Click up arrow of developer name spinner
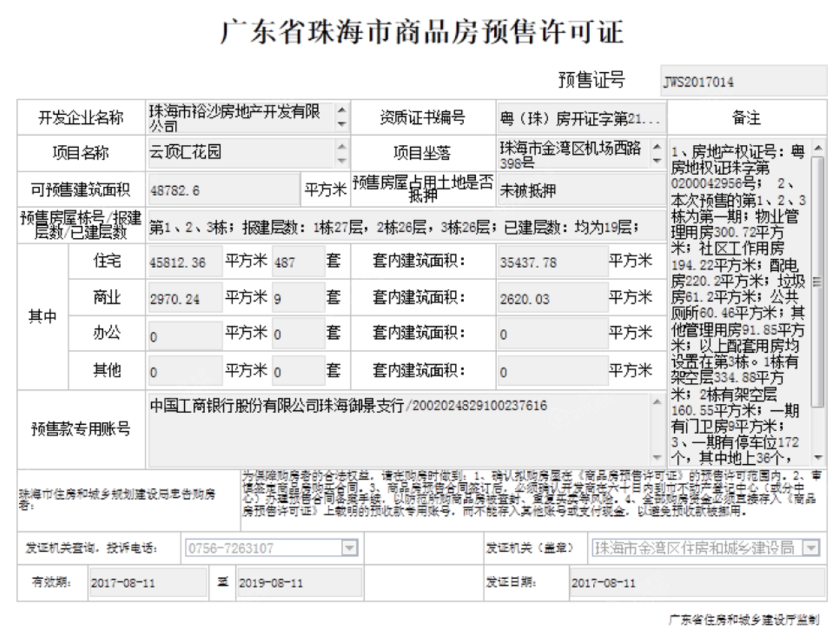 pos(341,112)
